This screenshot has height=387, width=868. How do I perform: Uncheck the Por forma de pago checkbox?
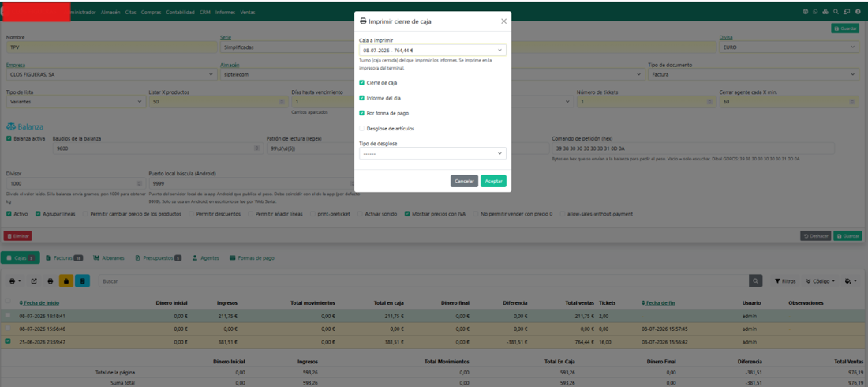coord(361,113)
